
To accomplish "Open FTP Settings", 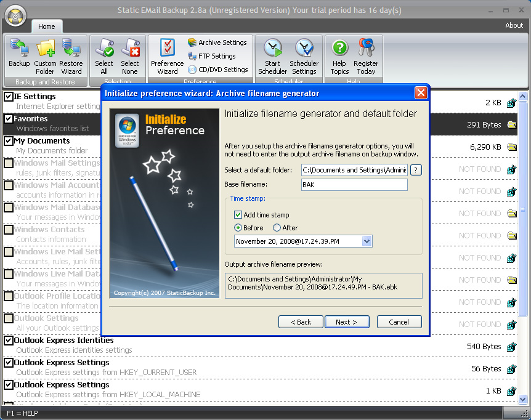I will click(x=212, y=56).
